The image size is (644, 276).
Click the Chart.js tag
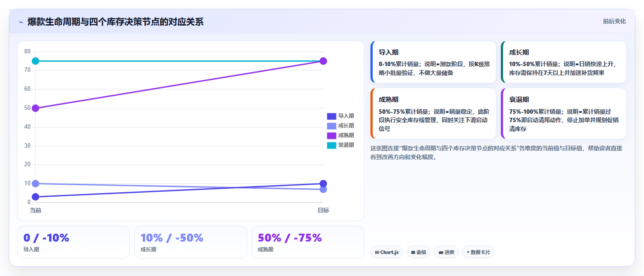(387, 252)
